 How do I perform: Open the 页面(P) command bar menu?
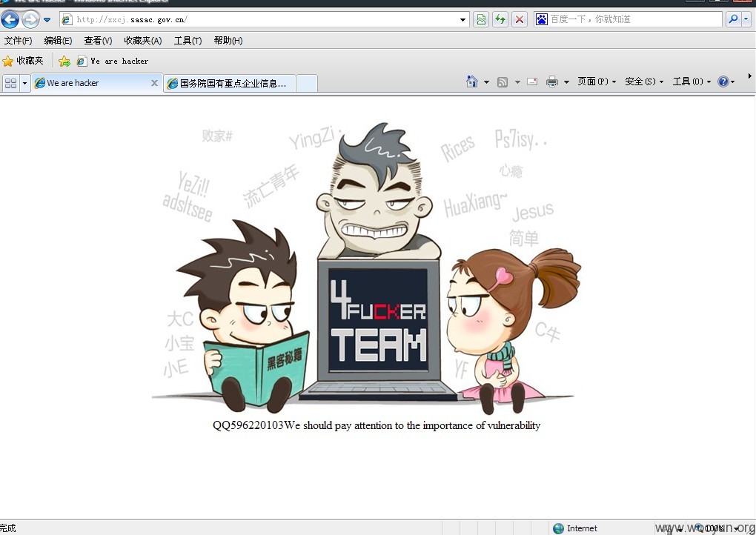point(597,82)
